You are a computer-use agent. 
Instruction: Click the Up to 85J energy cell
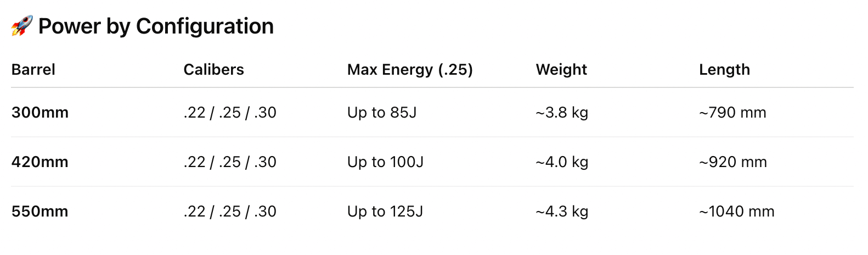pyautogui.click(x=382, y=113)
